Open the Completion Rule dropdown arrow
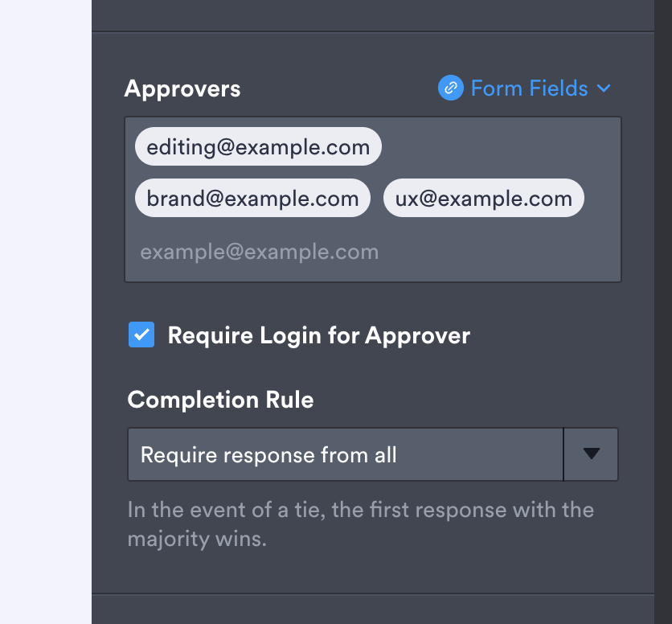672x624 pixels. (591, 454)
